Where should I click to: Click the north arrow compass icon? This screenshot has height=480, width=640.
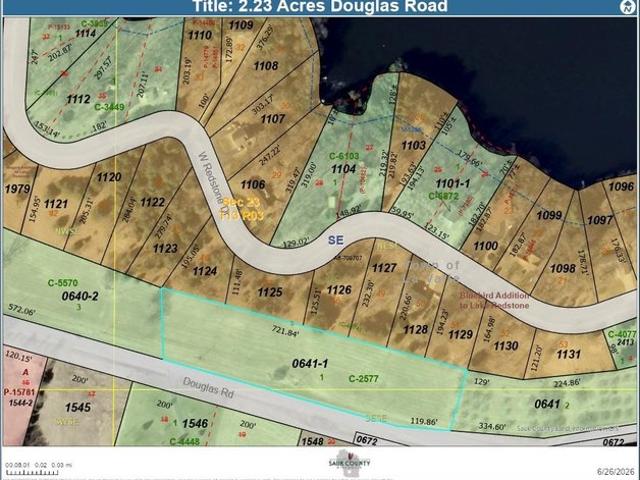628,6
